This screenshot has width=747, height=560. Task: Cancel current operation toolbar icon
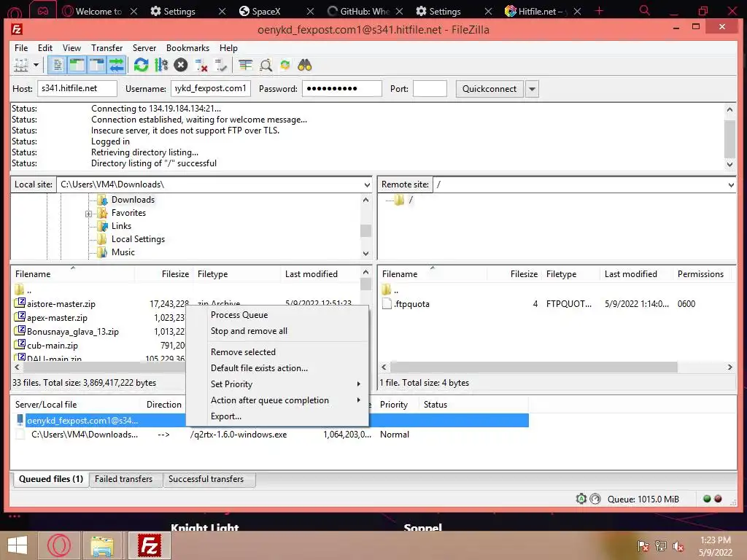pos(181,65)
